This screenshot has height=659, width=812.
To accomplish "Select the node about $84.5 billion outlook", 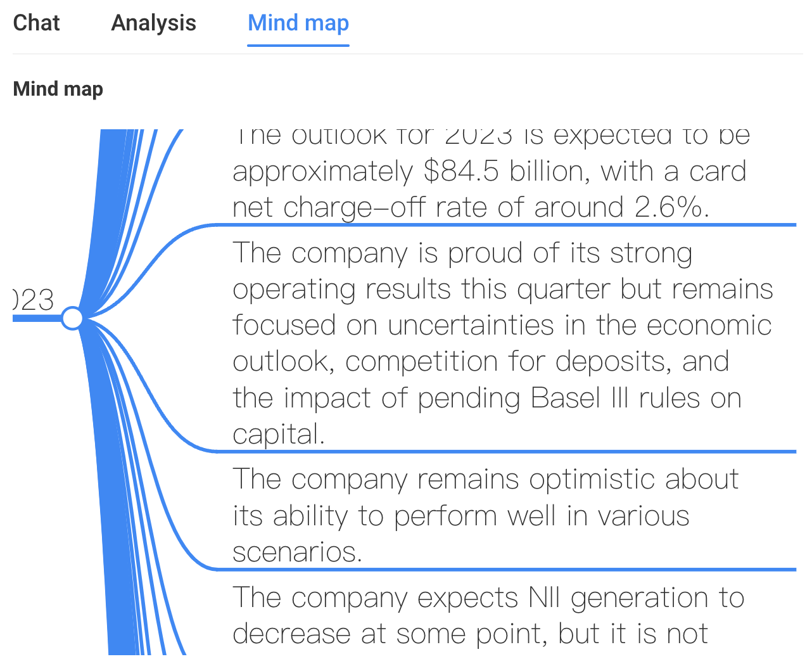I will (491, 172).
